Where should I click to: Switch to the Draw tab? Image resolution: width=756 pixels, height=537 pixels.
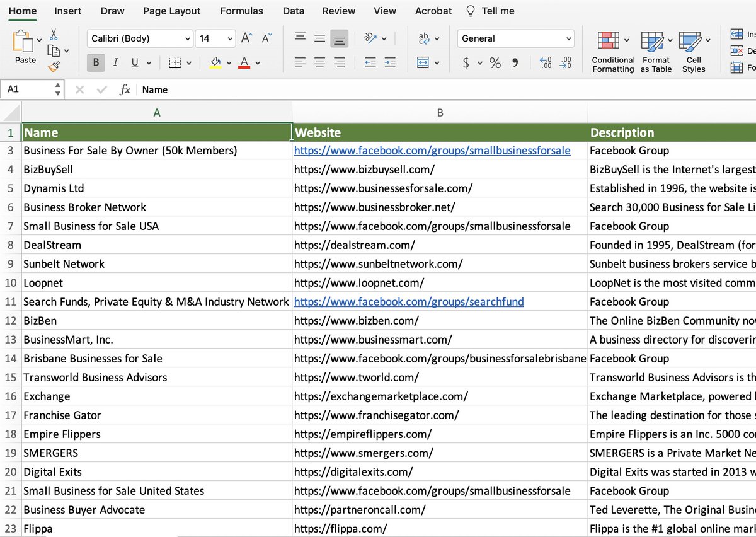(x=112, y=11)
